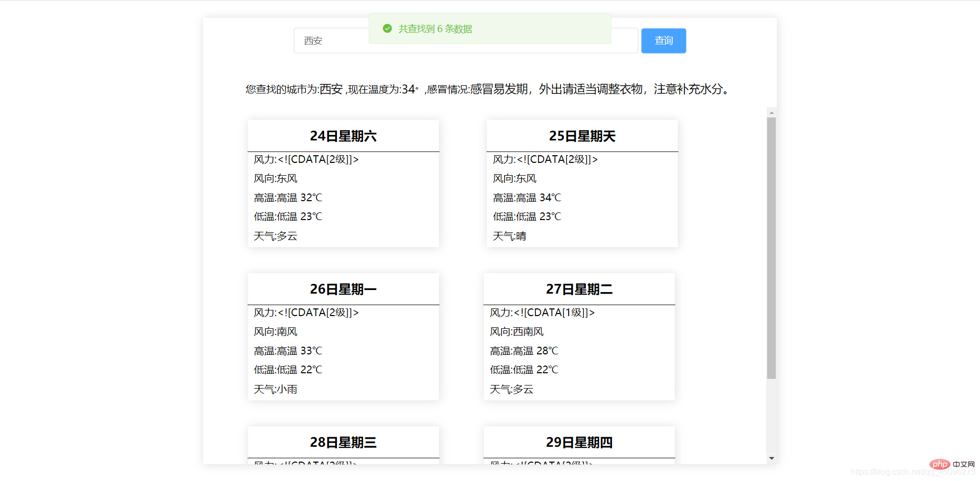
Task: Select the 26日星期一 card header
Action: coord(344,289)
